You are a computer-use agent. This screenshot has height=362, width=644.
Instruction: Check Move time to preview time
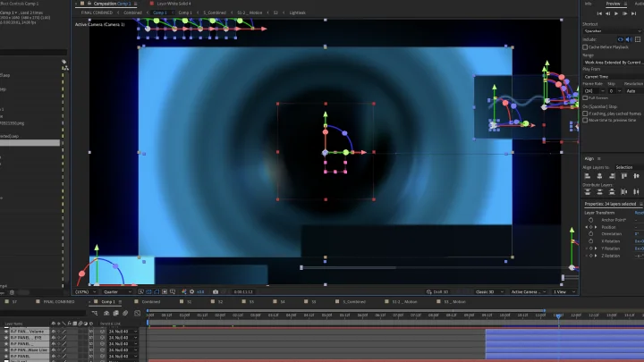(x=585, y=121)
